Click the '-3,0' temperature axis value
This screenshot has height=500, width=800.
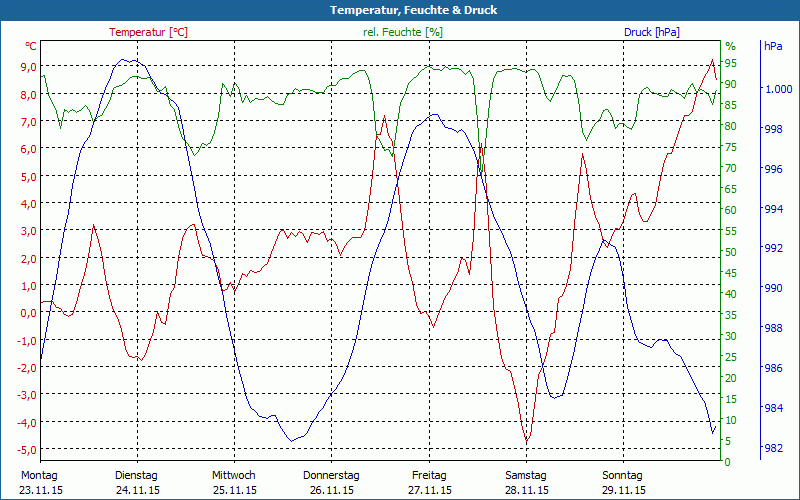tap(27, 395)
